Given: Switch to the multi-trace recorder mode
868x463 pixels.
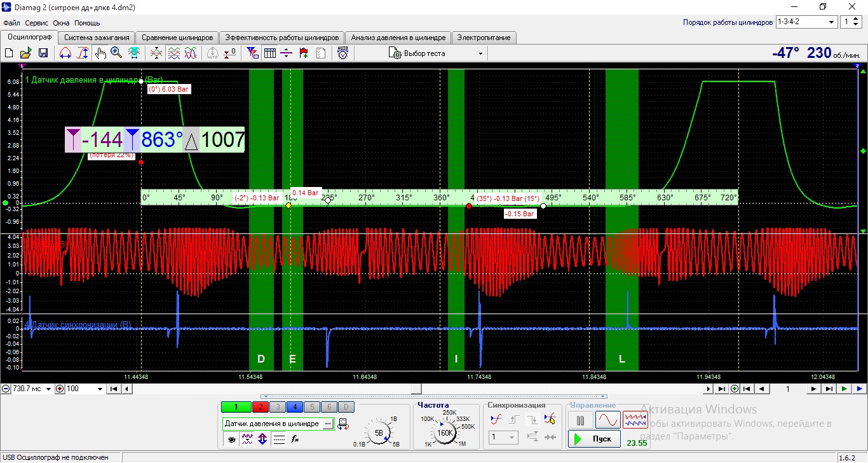Looking at the screenshot, I should click(635, 420).
